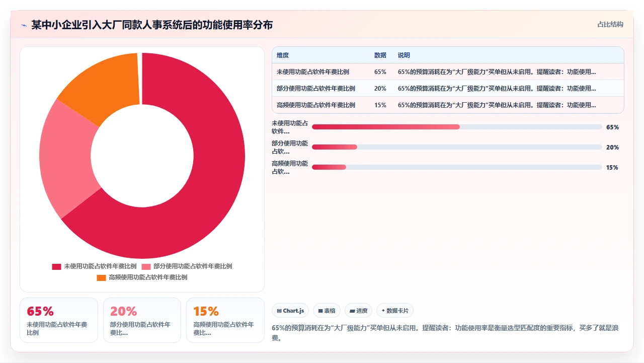Image resolution: width=644 pixels, height=363 pixels.
Task: Click the 20% percentage next to progress bar
Action: point(612,148)
